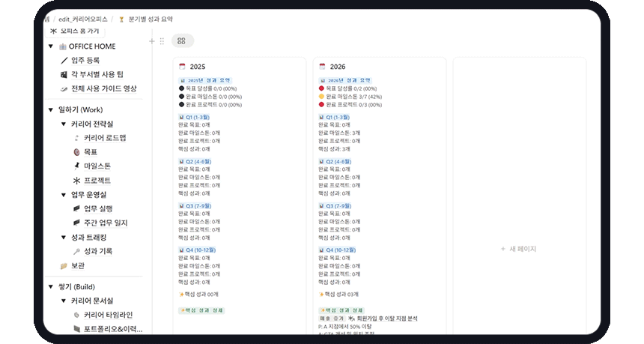The image size is (644, 344).
Task: Open 각 부서별 사용 팁 link
Action: click(97, 74)
